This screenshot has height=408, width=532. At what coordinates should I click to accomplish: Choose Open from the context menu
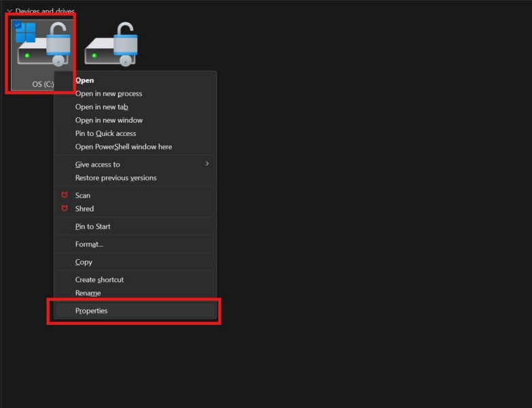(135, 80)
